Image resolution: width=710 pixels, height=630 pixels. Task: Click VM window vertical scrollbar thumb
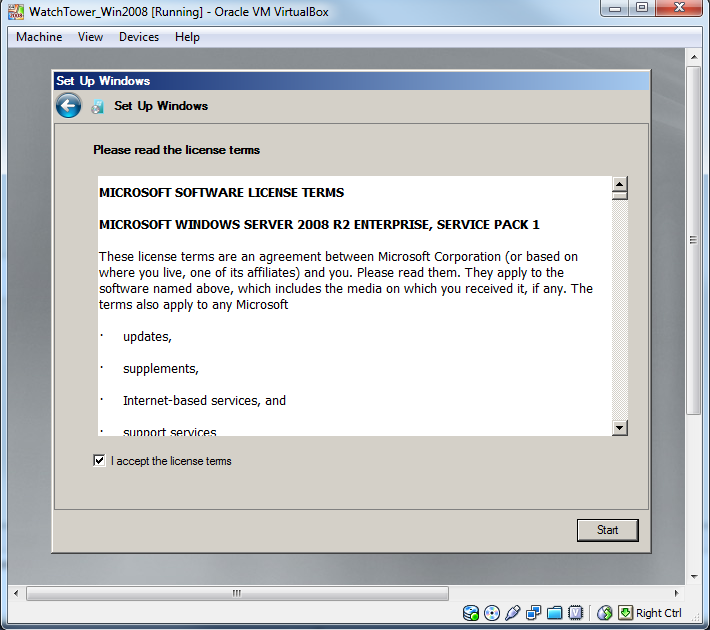tap(693, 240)
